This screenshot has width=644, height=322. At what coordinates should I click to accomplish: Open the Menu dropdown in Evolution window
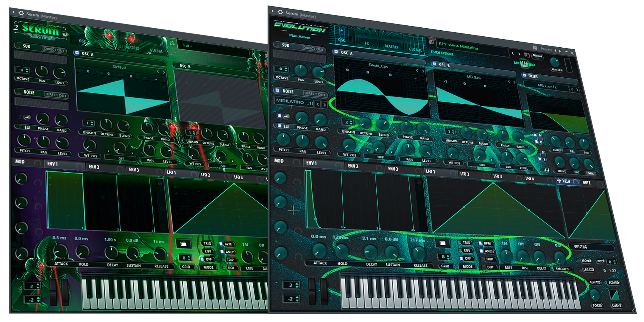tap(537, 56)
